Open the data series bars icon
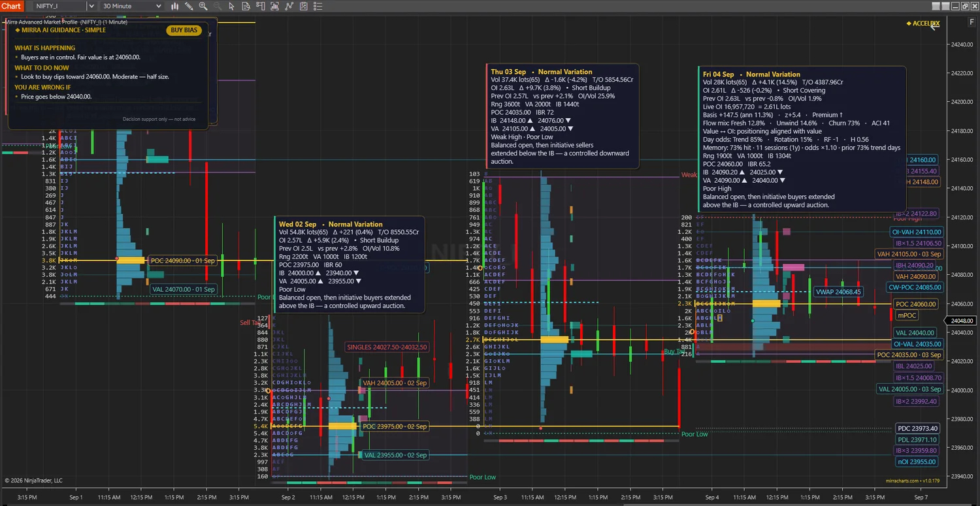The image size is (980, 506). coord(274,6)
